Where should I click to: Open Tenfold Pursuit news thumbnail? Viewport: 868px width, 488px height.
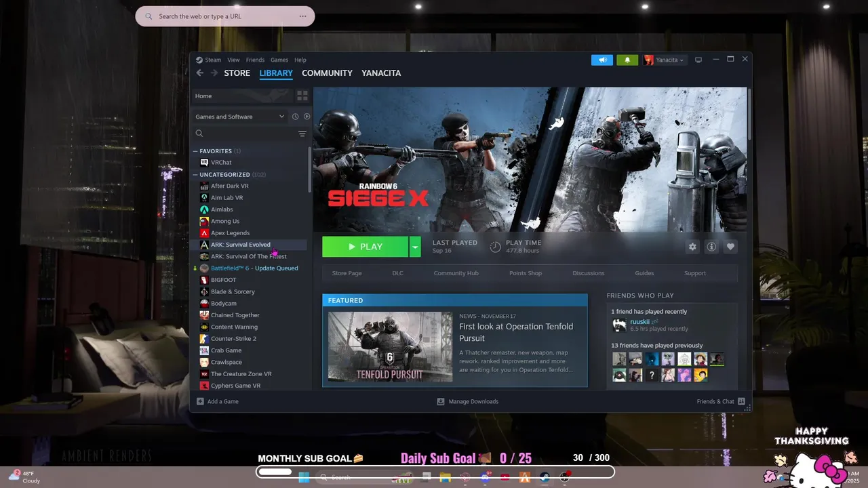(390, 347)
